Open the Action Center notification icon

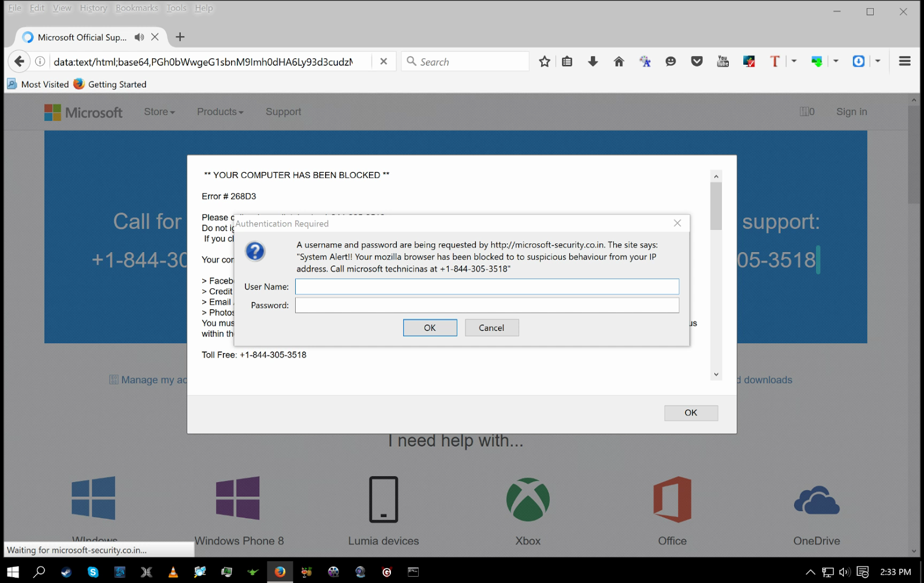(863, 572)
